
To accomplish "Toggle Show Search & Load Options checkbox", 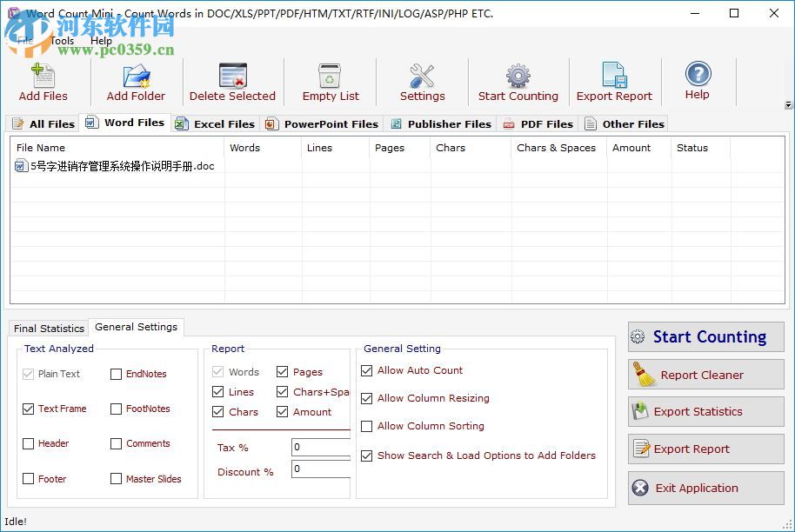I will 366,456.
